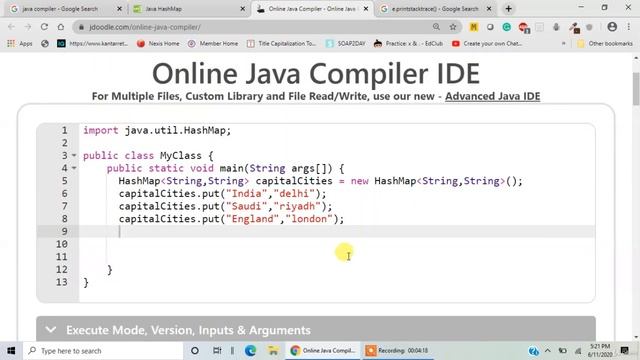Collapse the main method fold arrow on line 4
640x360 pixels.
pos(74,168)
